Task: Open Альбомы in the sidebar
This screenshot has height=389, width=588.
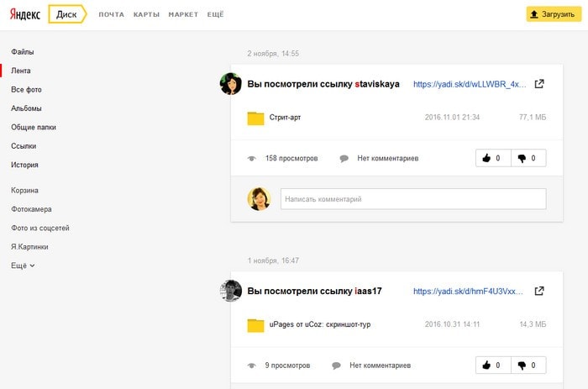Action: (26, 108)
